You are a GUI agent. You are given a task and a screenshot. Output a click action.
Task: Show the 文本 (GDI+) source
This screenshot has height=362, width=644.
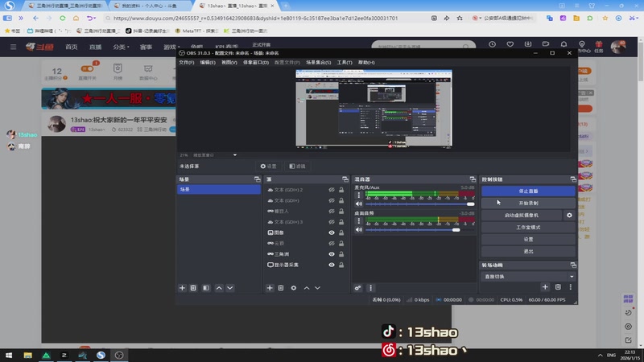pos(332,200)
